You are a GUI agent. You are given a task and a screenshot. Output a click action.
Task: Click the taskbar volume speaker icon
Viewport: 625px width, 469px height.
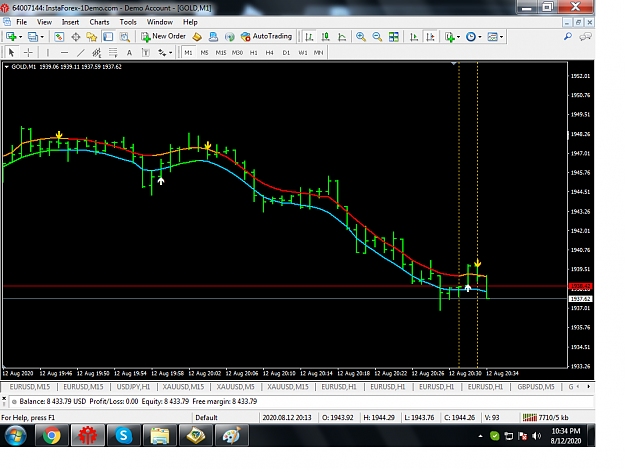537,436
